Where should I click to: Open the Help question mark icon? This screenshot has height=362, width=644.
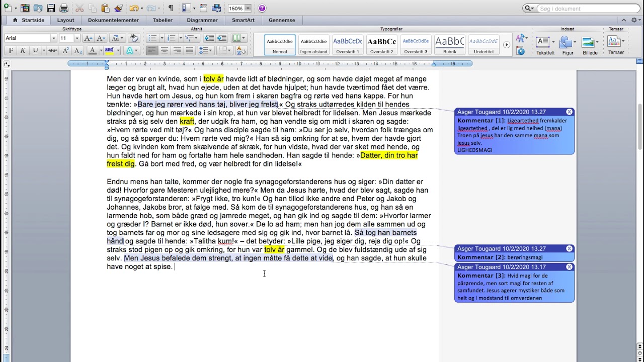(x=262, y=8)
